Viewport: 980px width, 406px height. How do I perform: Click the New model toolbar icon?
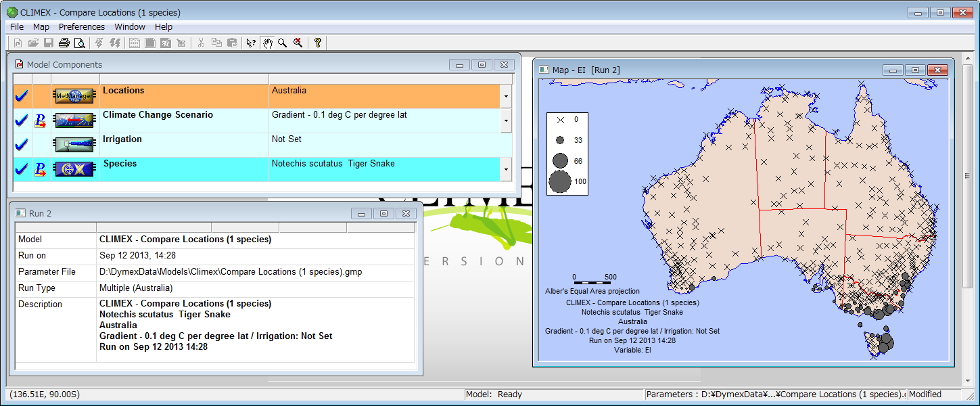pyautogui.click(x=18, y=43)
